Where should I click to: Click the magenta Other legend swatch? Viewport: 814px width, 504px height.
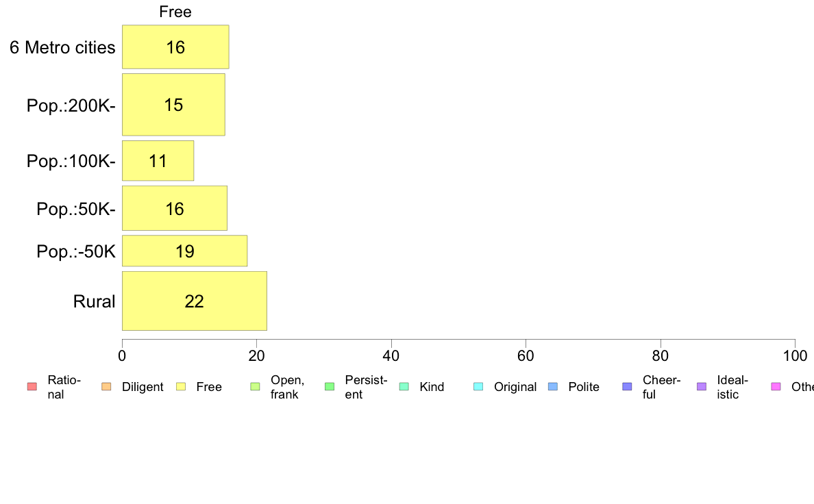click(776, 387)
